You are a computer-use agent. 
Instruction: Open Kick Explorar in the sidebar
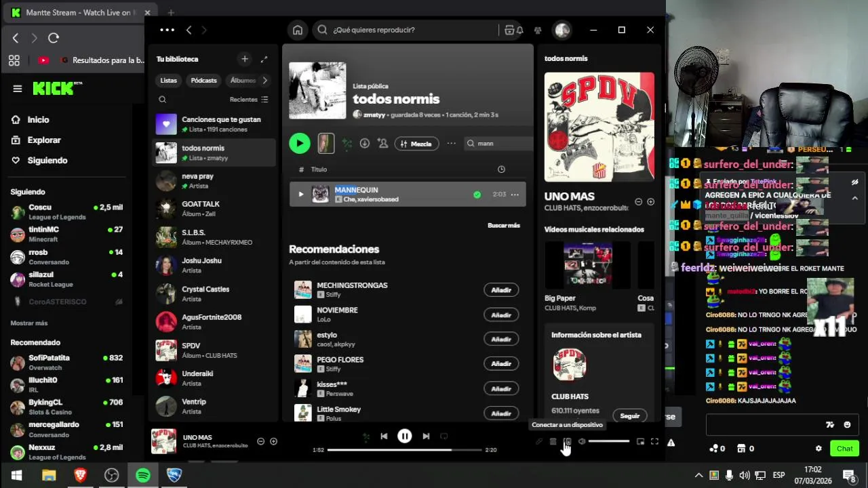44,140
